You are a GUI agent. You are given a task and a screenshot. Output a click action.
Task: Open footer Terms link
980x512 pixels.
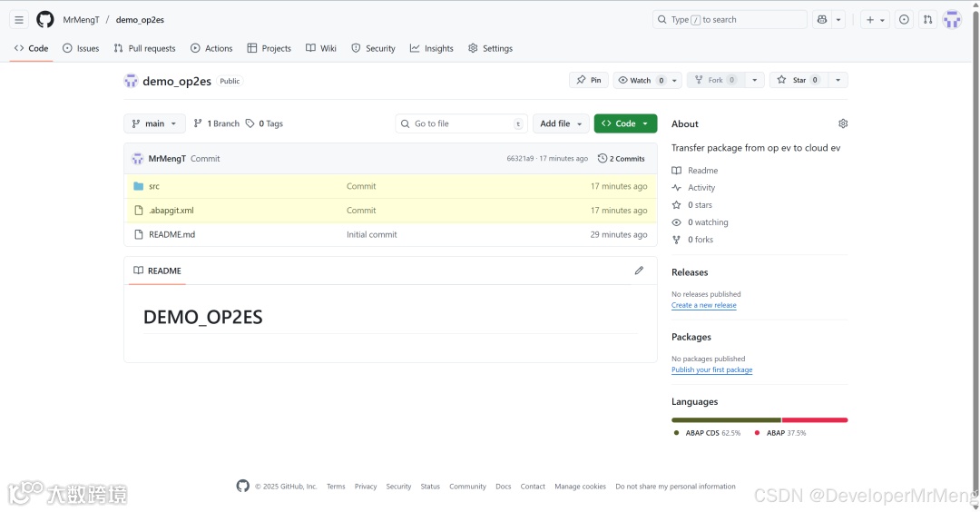(x=336, y=487)
